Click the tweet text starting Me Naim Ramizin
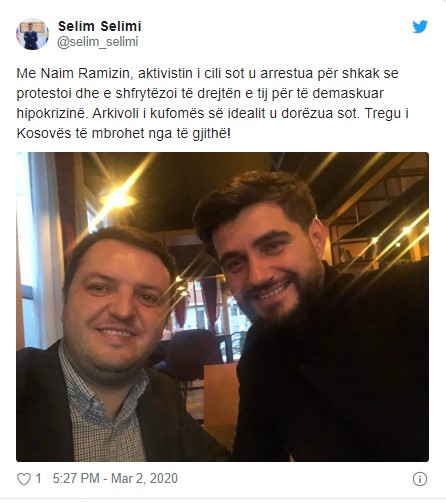Viewport: 446px width, 503px height. pos(213,103)
